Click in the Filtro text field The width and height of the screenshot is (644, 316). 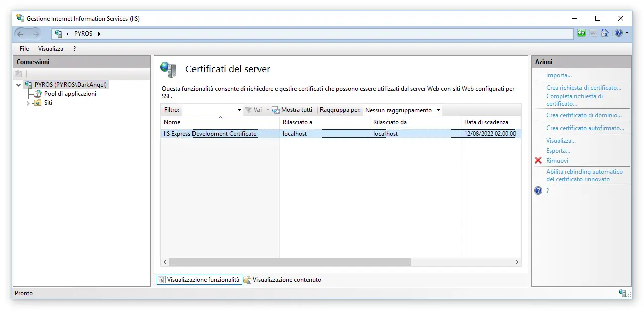[x=209, y=110]
